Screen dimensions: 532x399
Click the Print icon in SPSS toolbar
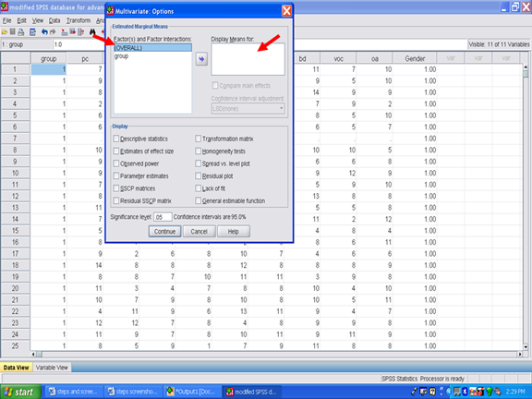pyautogui.click(x=21, y=32)
